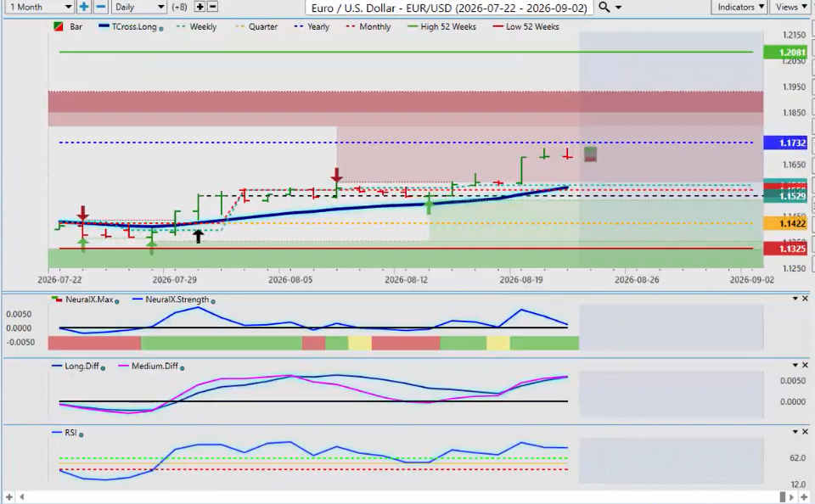Open the RSI panel options arrow
The height and width of the screenshot is (504, 815).
795,432
